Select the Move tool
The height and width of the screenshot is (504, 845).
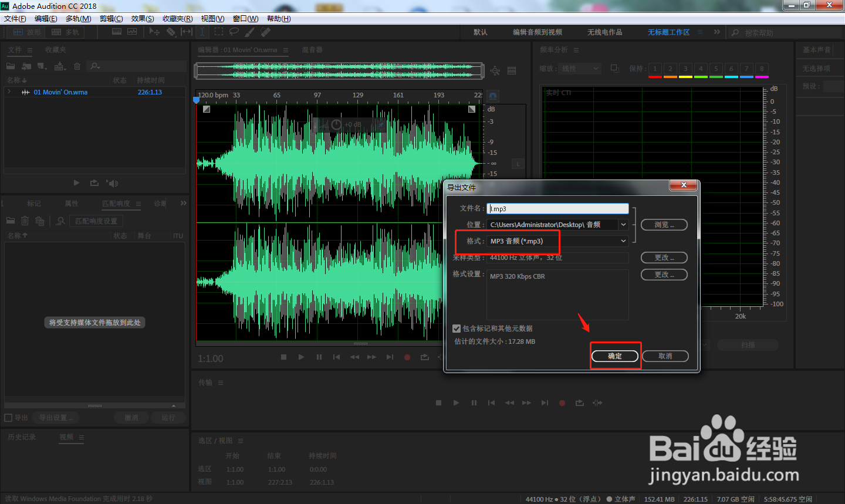[154, 32]
